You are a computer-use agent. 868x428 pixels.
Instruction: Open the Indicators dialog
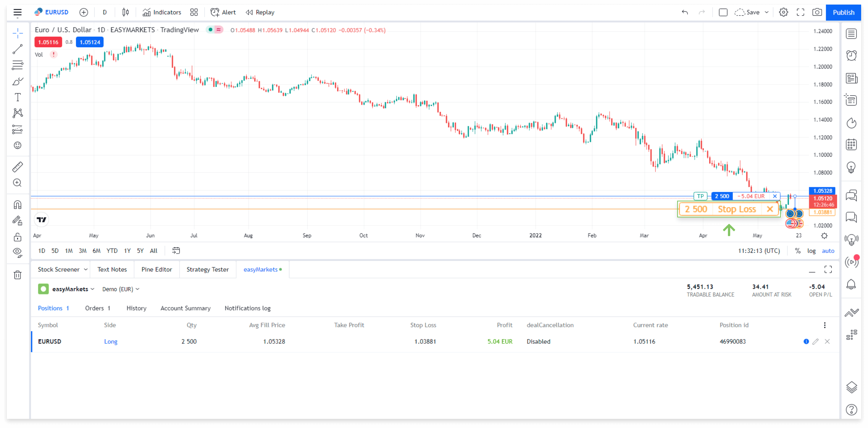coord(162,13)
